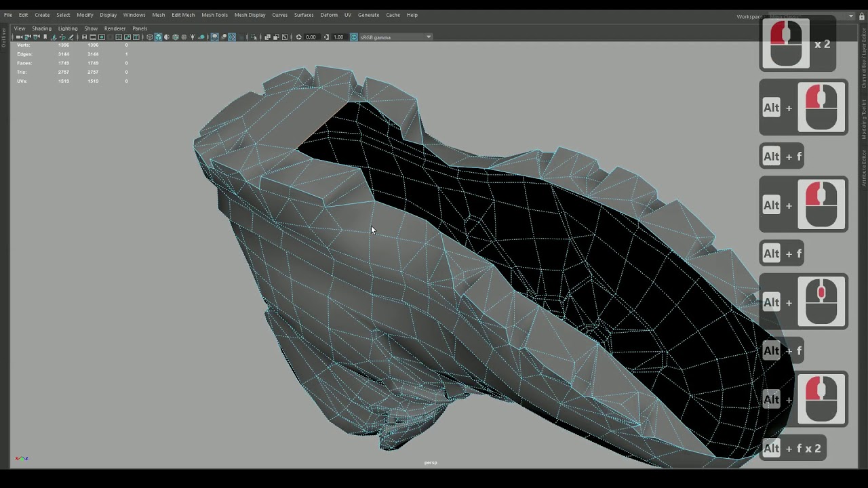868x488 pixels.
Task: Click the Gamma icon before 1.00
Action: [326, 37]
